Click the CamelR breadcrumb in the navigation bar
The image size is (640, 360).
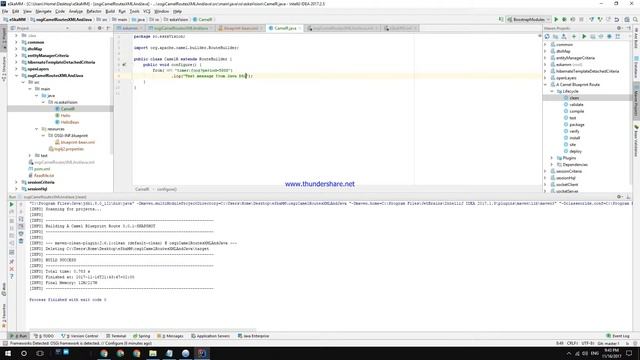click(x=202, y=19)
